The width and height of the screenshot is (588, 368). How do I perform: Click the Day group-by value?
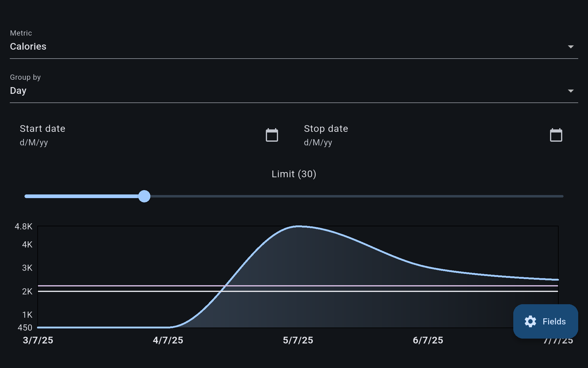coord(18,91)
